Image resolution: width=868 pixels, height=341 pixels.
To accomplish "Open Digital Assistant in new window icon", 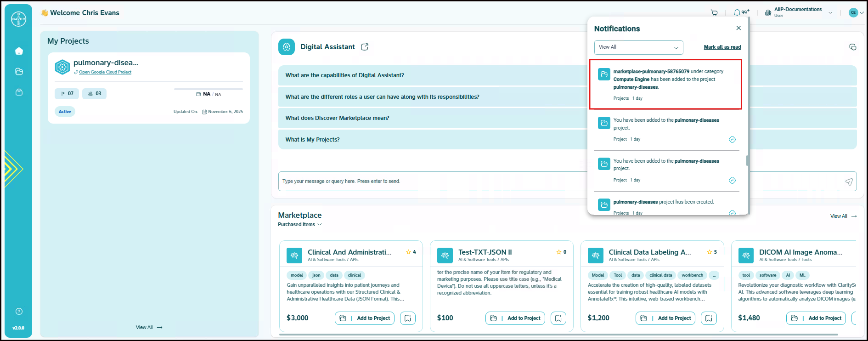I will point(365,47).
